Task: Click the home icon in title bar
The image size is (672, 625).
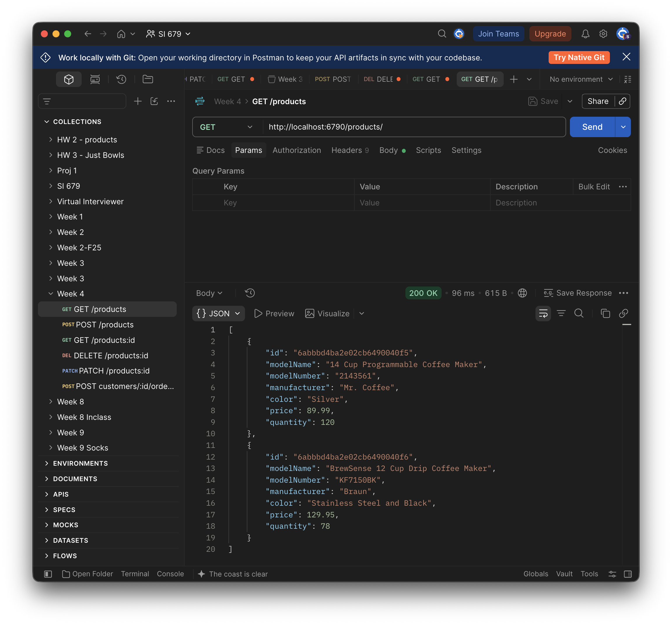Action: coord(121,34)
